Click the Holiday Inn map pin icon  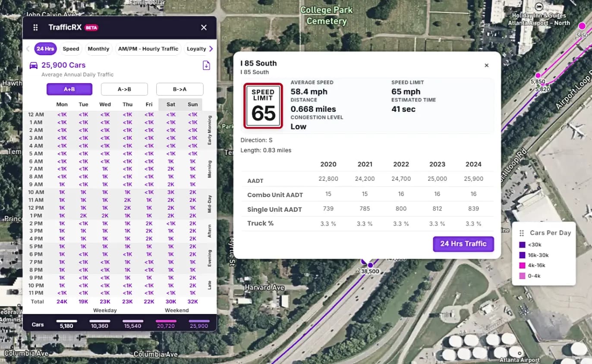pyautogui.click(x=539, y=7)
